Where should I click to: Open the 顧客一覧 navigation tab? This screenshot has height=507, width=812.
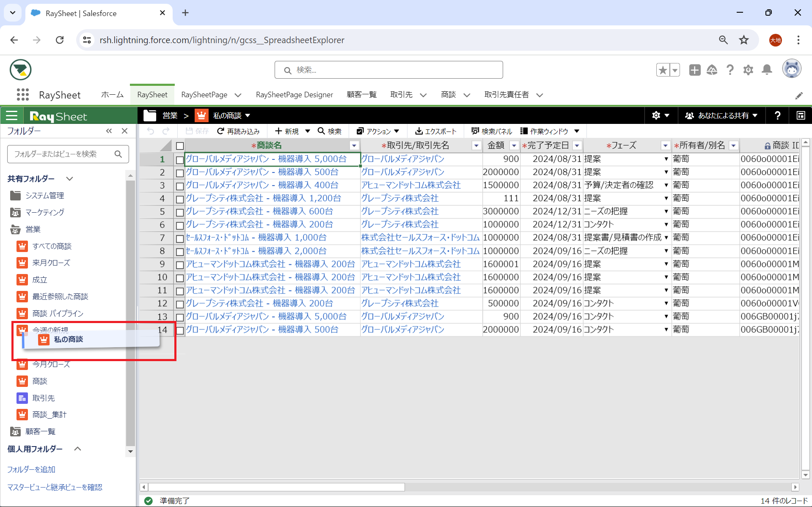(361, 95)
